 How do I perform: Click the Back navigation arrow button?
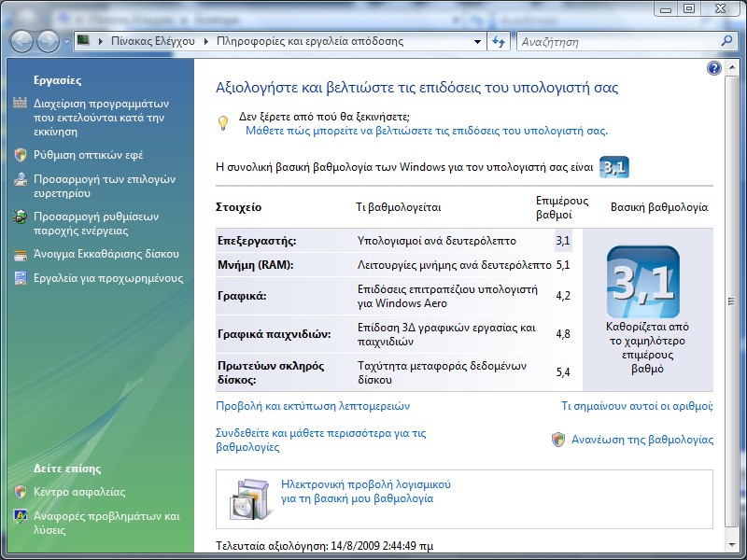21,41
